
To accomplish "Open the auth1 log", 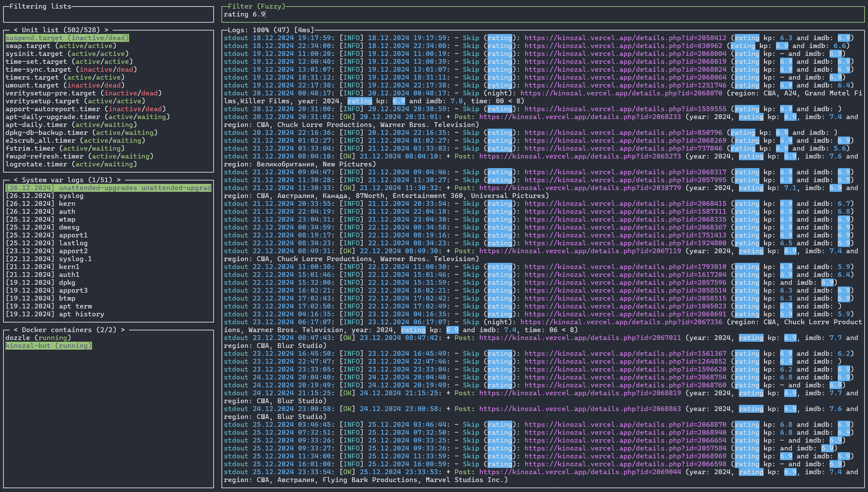I will click(43, 275).
